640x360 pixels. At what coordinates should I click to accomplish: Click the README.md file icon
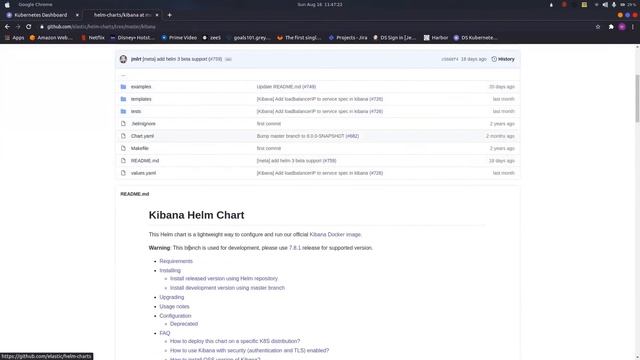pyautogui.click(x=123, y=161)
